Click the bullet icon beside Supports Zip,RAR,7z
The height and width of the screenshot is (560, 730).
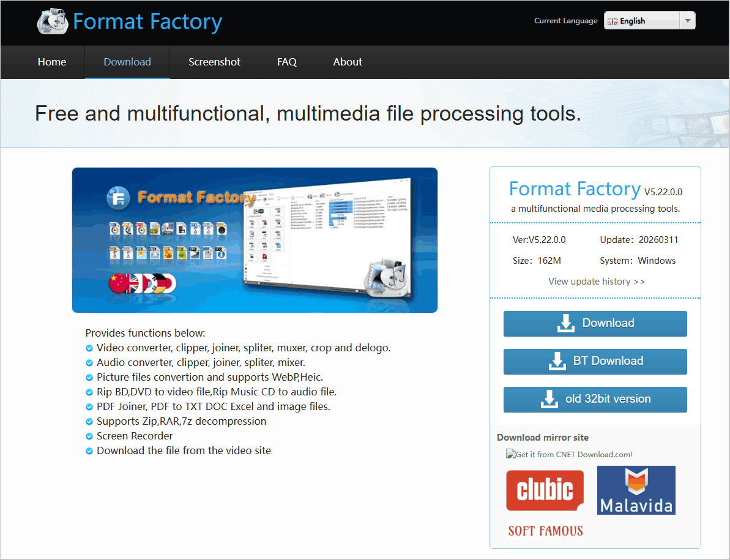[89, 422]
